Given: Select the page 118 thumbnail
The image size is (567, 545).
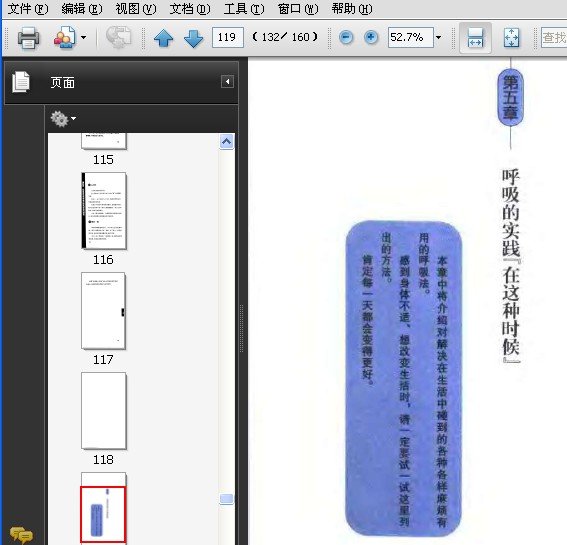Looking at the screenshot, I should click(104, 411).
